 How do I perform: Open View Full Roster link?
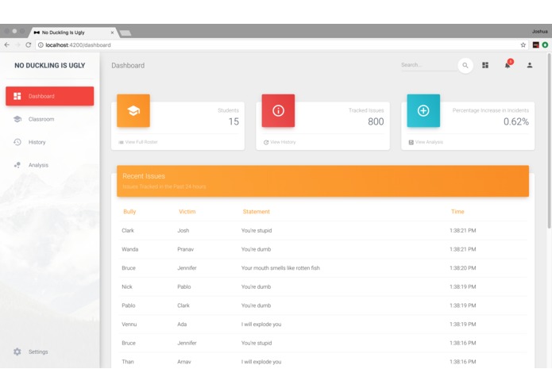tap(141, 142)
